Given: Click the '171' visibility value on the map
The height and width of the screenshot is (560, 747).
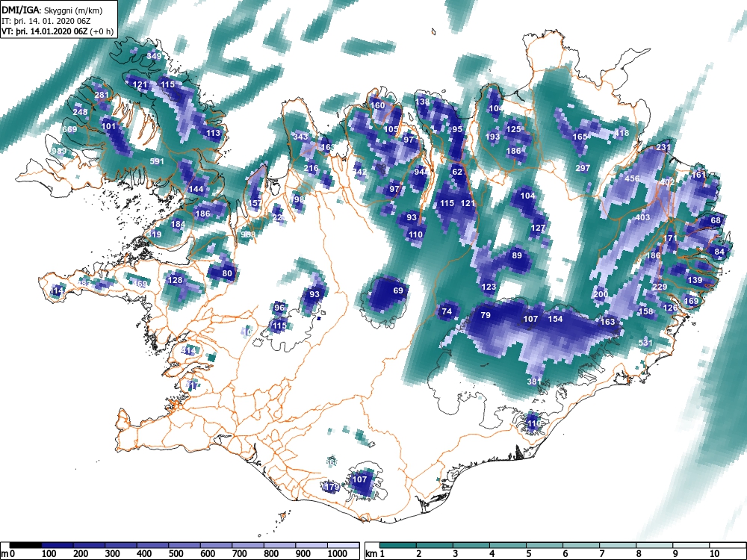Looking at the screenshot, I should [670, 238].
